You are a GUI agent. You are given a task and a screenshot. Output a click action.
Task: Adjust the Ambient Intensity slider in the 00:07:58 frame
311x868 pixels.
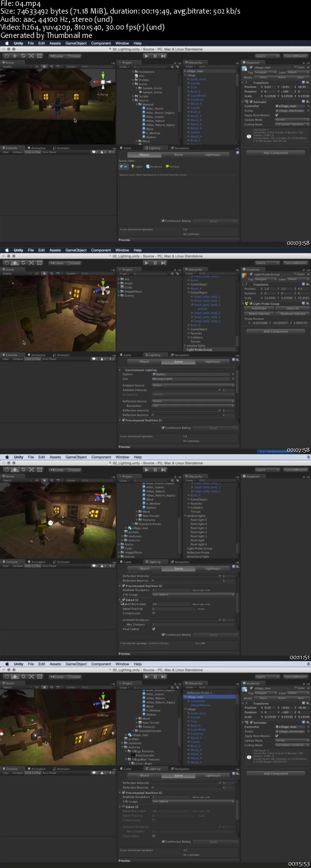point(186,390)
